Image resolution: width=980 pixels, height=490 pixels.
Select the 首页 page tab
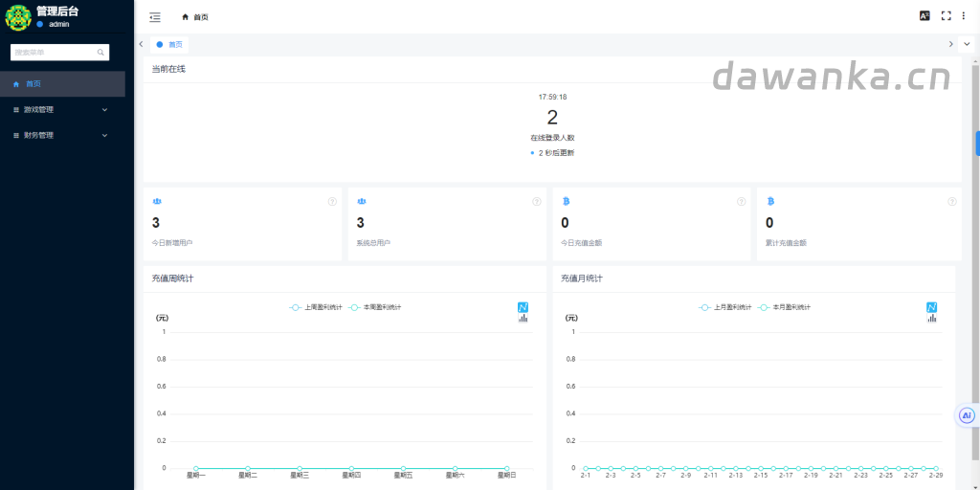coord(169,44)
